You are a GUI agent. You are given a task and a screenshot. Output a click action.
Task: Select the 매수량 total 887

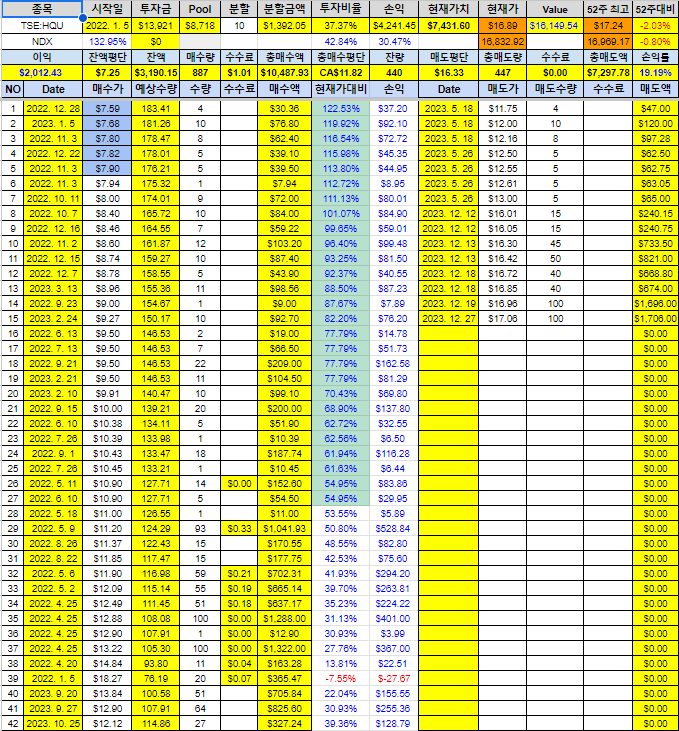click(200, 73)
